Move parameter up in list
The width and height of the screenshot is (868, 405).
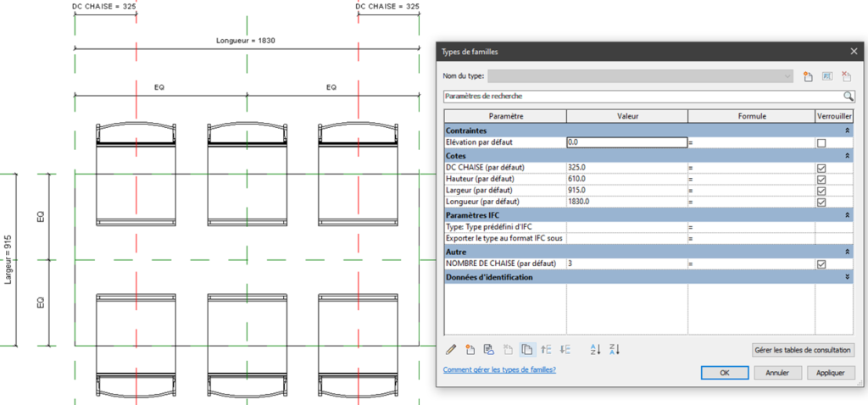(x=546, y=349)
